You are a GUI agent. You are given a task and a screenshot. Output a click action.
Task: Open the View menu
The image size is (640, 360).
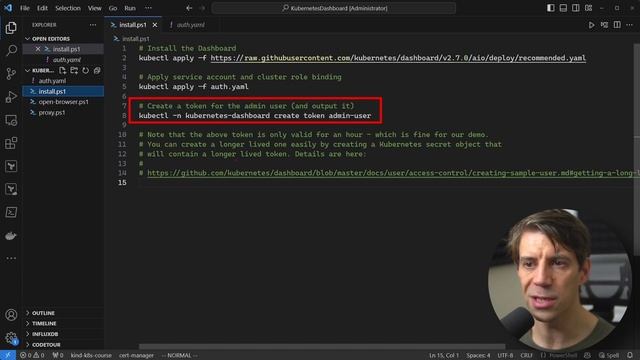[x=94, y=8]
